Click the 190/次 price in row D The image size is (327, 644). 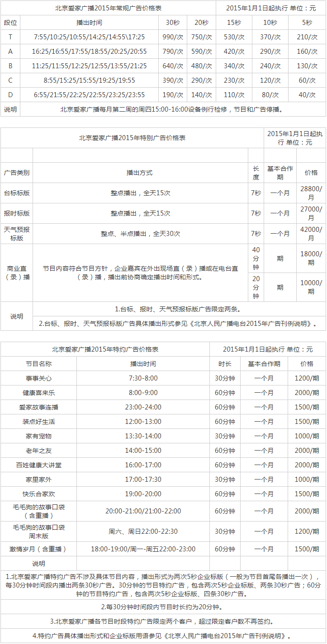(173, 95)
